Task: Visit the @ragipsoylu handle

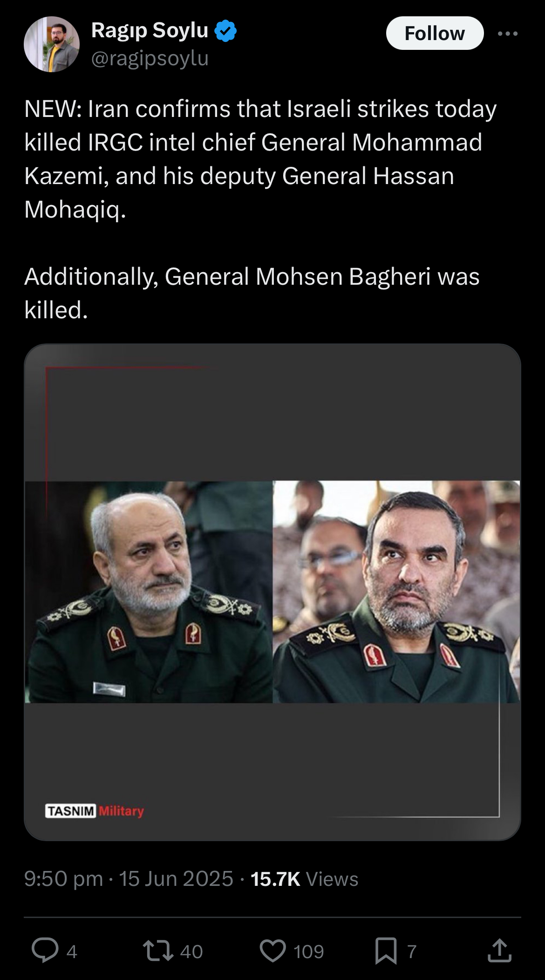Action: 150,58
